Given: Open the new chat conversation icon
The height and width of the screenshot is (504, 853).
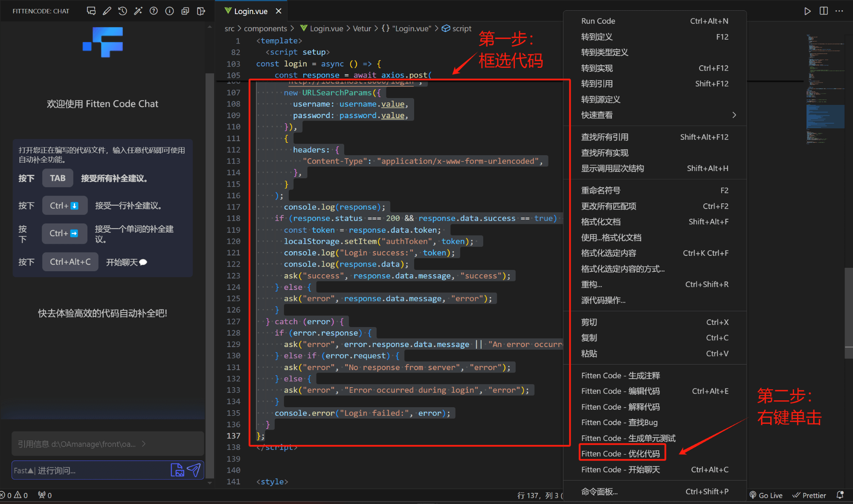Looking at the screenshot, I should click(91, 11).
